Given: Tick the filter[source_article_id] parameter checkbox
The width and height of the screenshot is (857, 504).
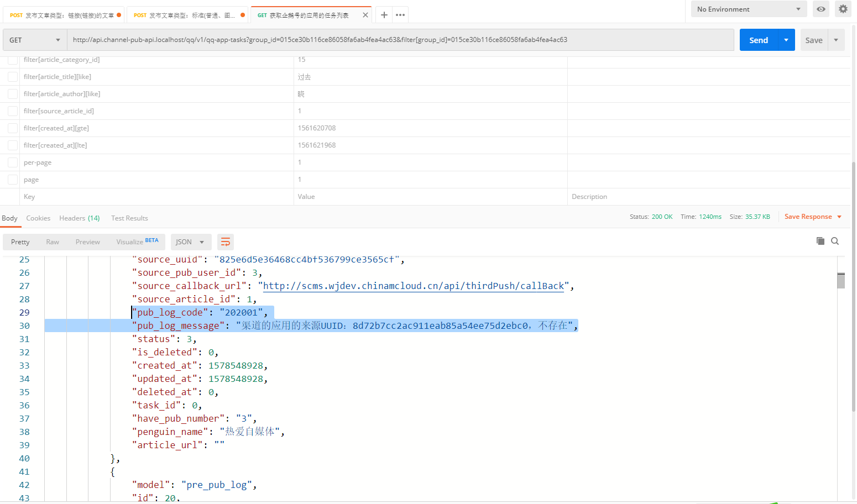Looking at the screenshot, I should [x=12, y=111].
